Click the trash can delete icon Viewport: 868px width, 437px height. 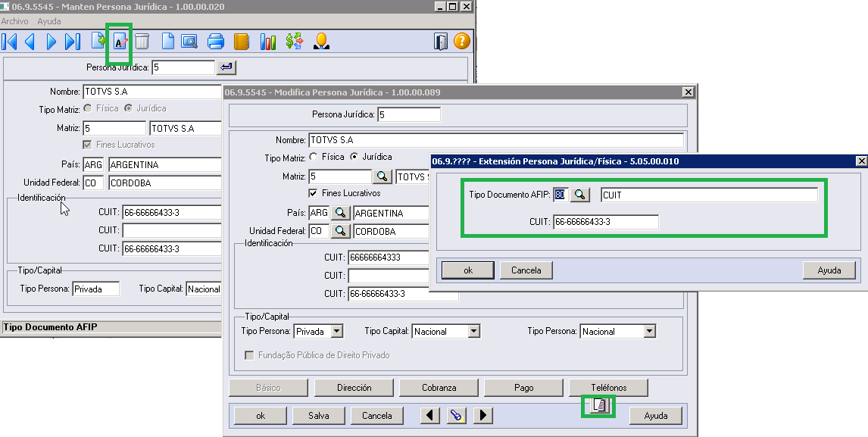pyautogui.click(x=142, y=42)
